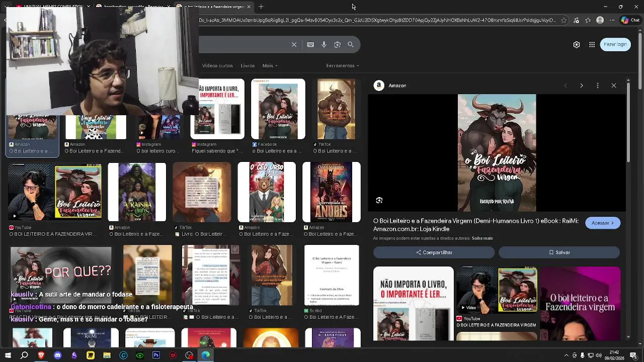Image resolution: width=644 pixels, height=362 pixels.
Task: Search by image using the lens icon
Action: [x=338, y=45]
